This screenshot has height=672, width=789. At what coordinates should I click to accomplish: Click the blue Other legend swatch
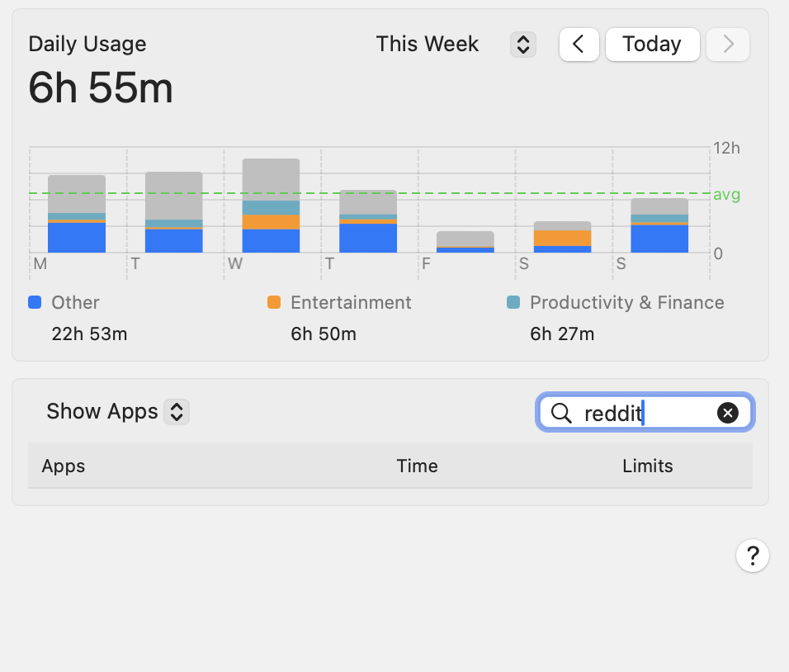click(x=35, y=303)
